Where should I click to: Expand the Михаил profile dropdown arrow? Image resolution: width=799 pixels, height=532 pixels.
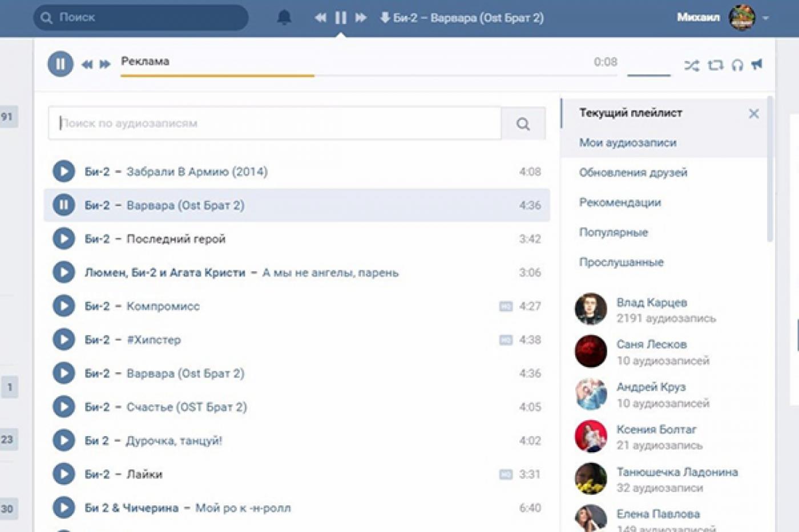click(x=766, y=18)
